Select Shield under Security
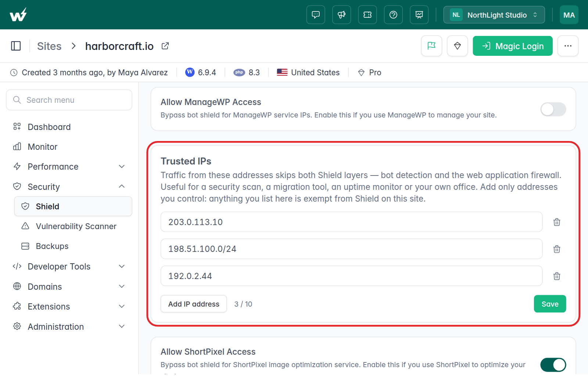The height and width of the screenshot is (376, 588). pyautogui.click(x=73, y=206)
